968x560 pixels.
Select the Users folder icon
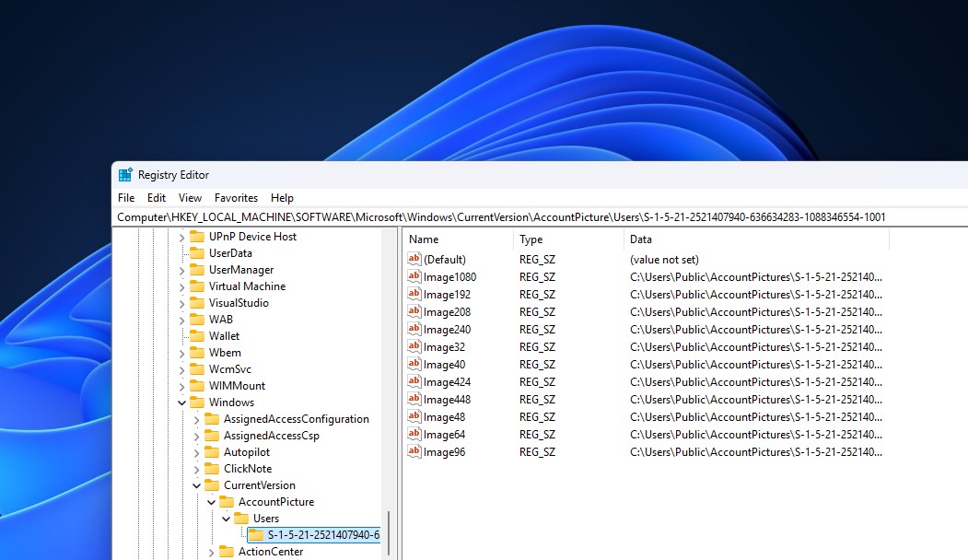(x=241, y=518)
